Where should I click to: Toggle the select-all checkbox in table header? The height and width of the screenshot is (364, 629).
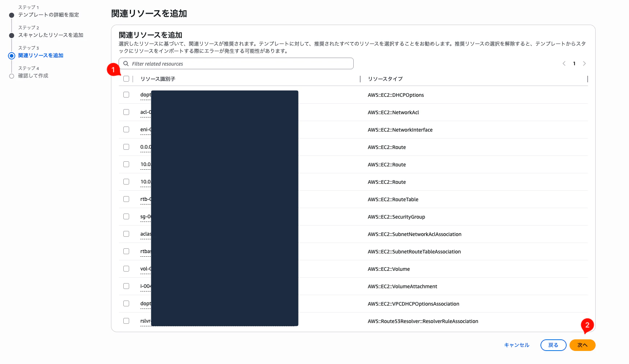126,79
